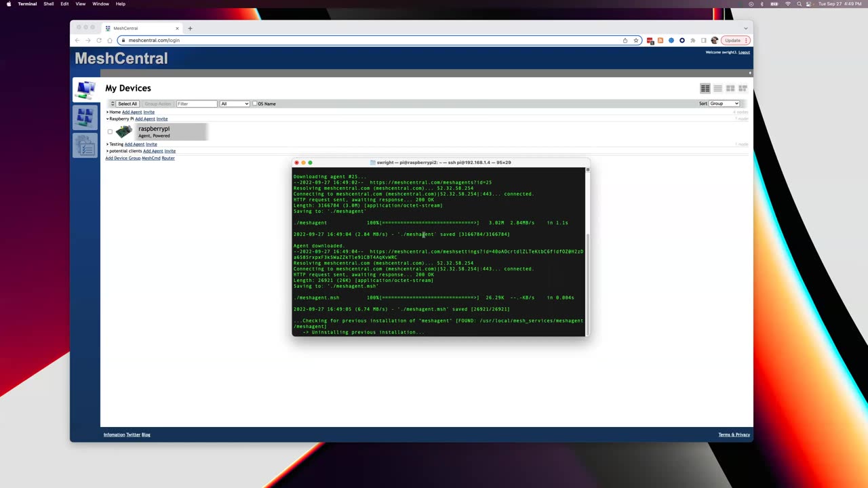Screen dimensions: 868x488
Task: Click the browser forward arrow
Action: pyautogui.click(x=87, y=40)
